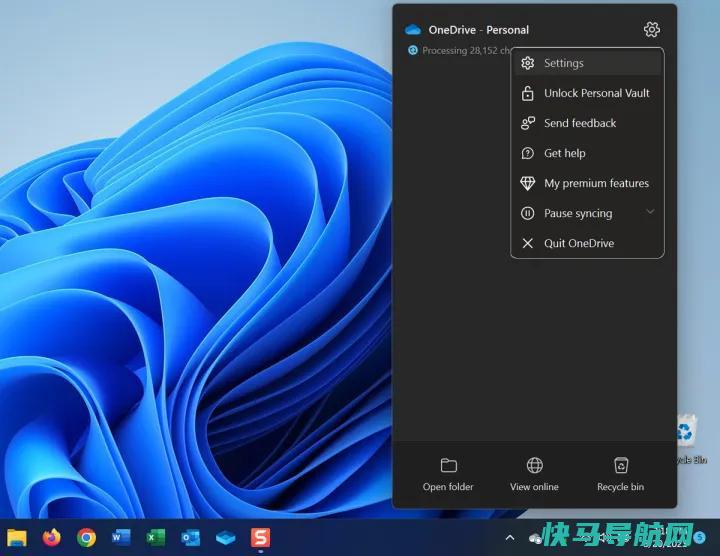
Task: Choose Quit OneDrive
Action: (x=587, y=243)
